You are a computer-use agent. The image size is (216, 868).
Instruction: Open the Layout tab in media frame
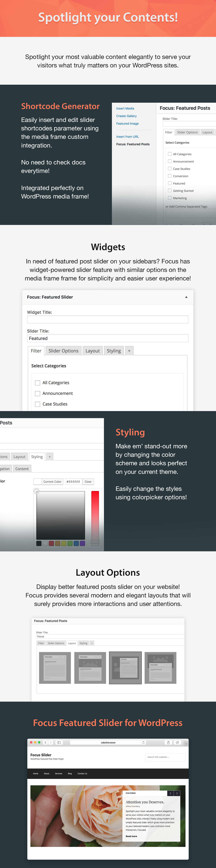pyautogui.click(x=207, y=132)
